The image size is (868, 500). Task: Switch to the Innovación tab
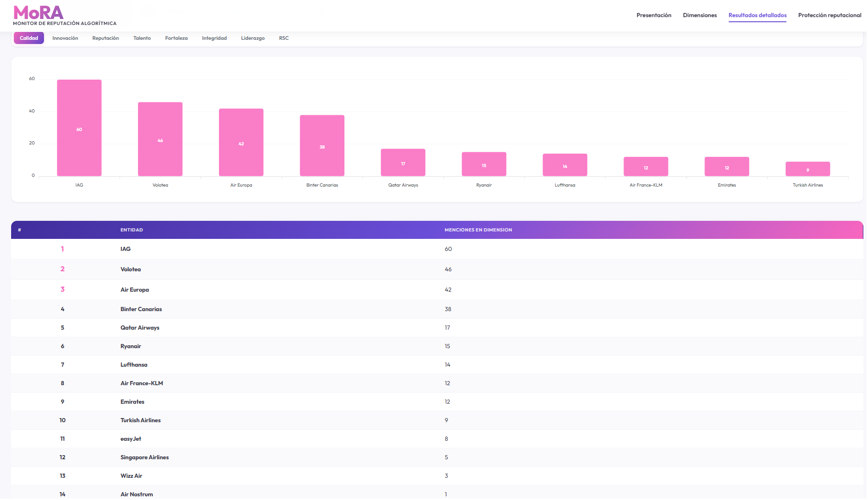click(65, 38)
